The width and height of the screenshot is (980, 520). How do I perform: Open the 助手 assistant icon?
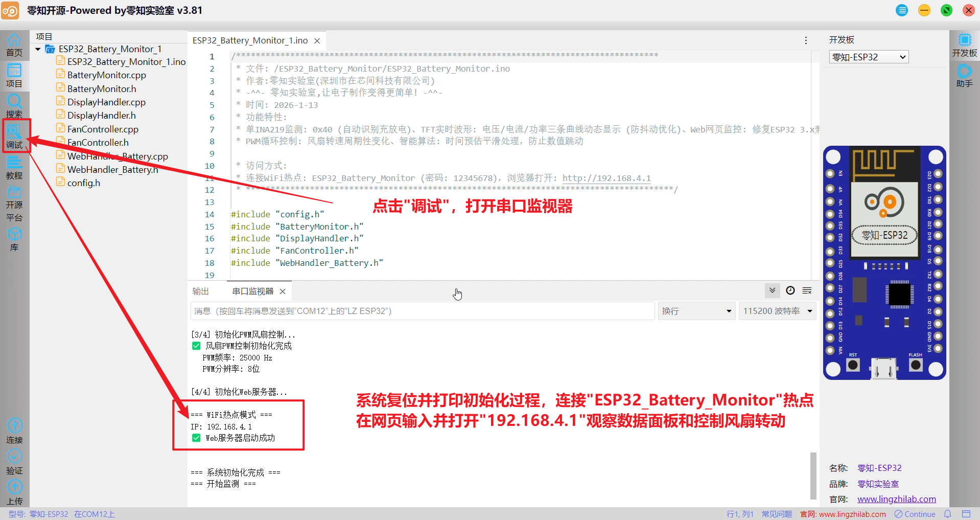coord(965,76)
